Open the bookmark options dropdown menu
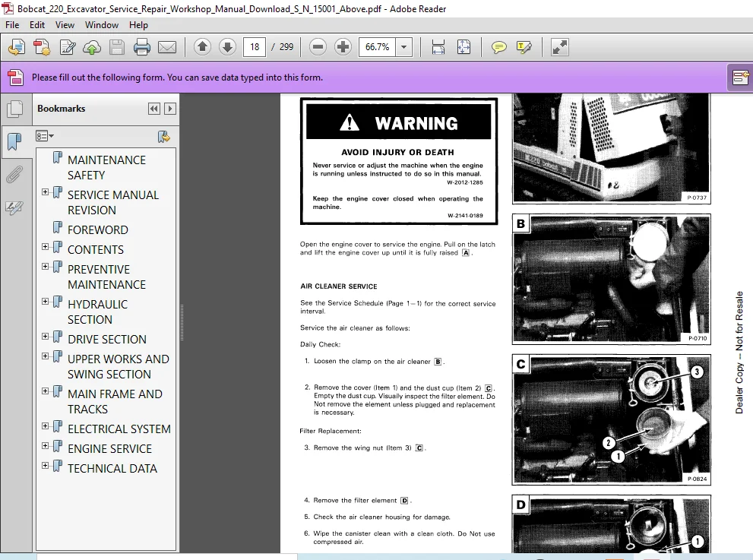Screen dimensions: 753x560 tap(44, 137)
